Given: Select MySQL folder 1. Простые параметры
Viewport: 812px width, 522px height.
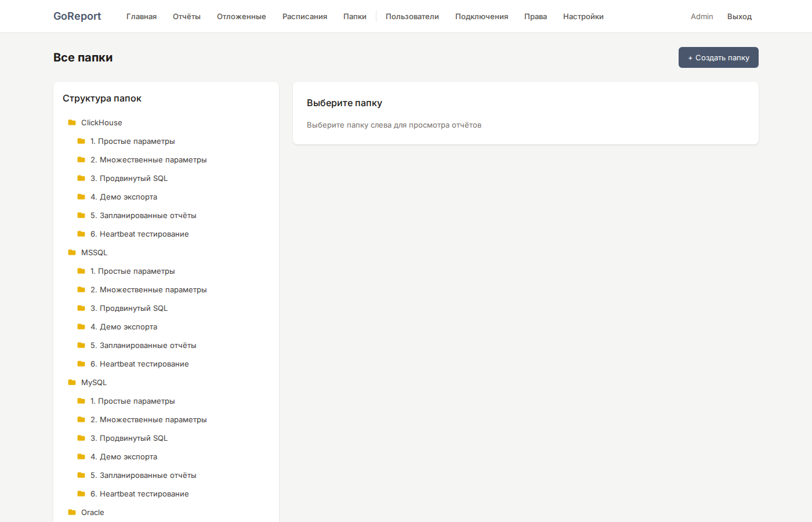Looking at the screenshot, I should click(x=132, y=401).
